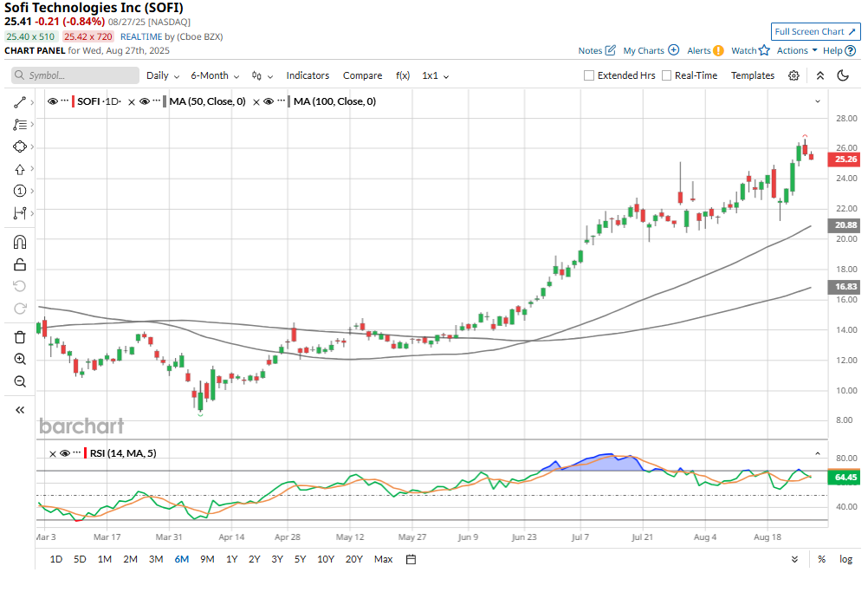Switch to dark mode moon icon

coord(843,75)
